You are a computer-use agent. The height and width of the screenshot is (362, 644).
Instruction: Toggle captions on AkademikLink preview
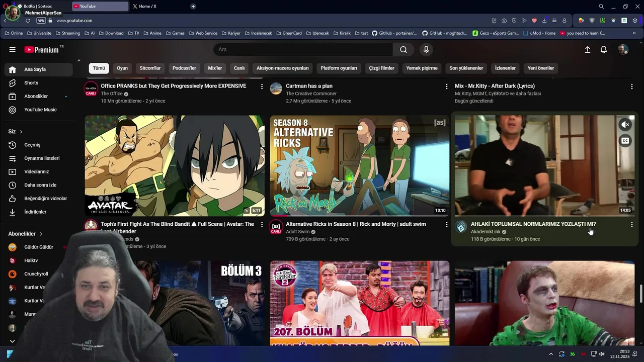click(x=625, y=141)
